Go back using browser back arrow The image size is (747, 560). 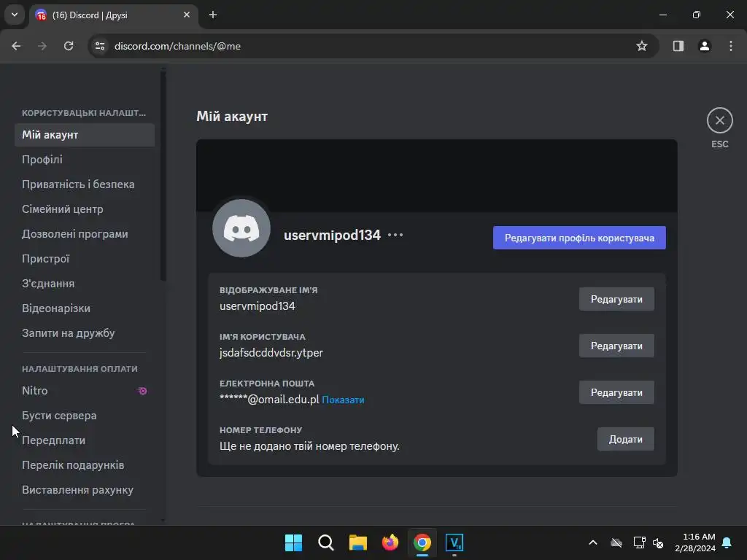click(x=16, y=46)
